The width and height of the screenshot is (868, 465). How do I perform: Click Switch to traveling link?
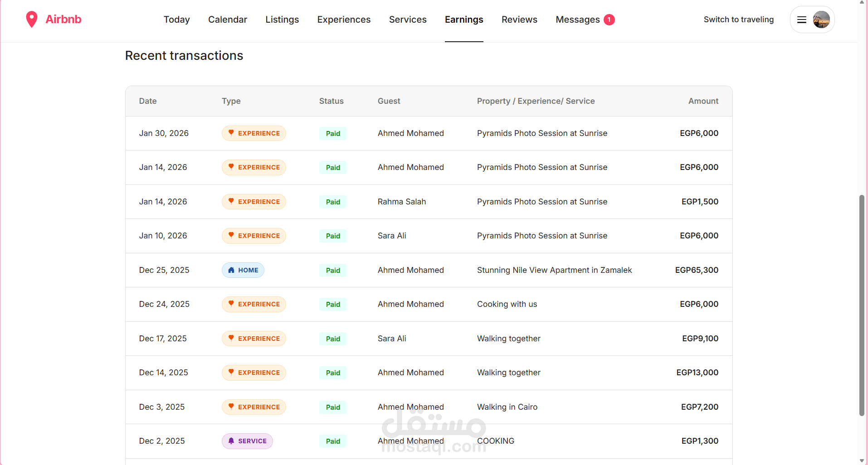pos(738,19)
